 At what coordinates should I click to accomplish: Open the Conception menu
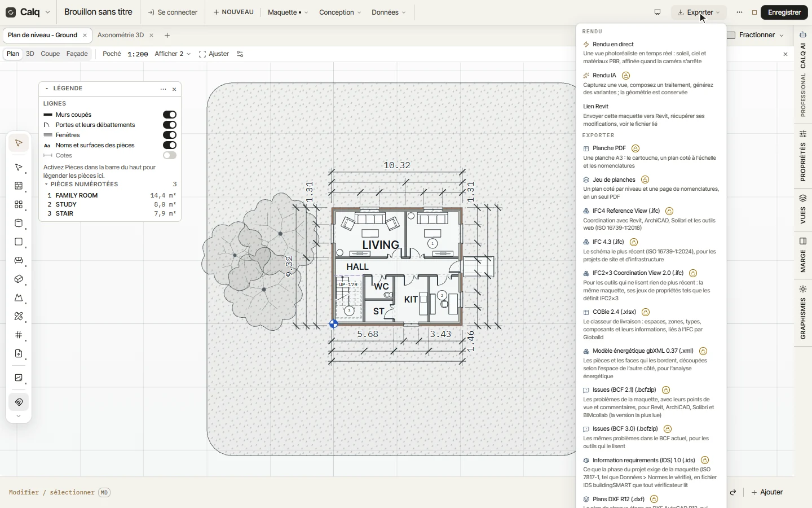click(340, 12)
